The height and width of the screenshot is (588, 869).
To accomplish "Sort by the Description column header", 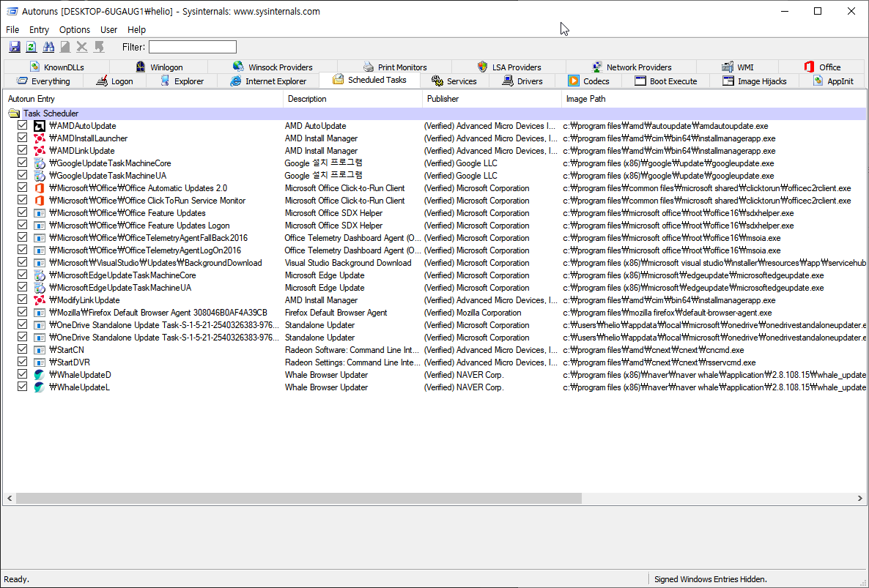I will [x=352, y=99].
